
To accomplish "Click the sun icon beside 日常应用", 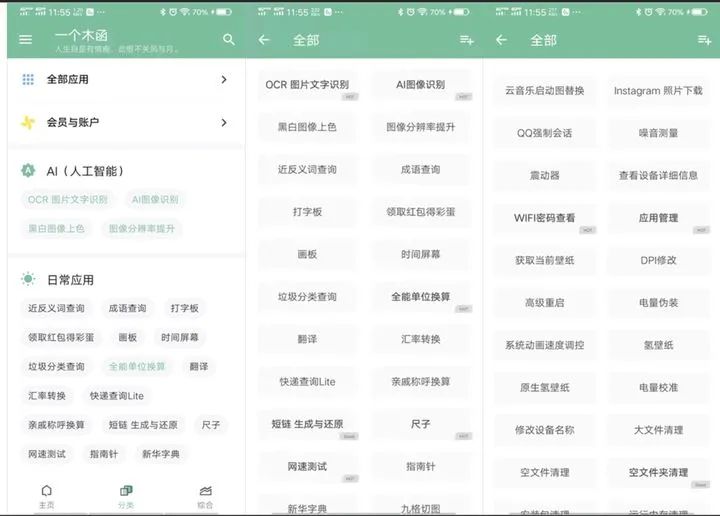I will (28, 279).
